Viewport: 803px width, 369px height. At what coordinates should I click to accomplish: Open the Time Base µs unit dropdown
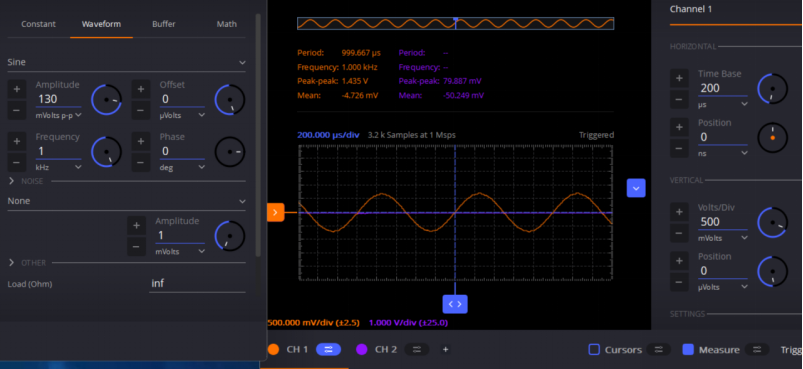click(x=723, y=104)
